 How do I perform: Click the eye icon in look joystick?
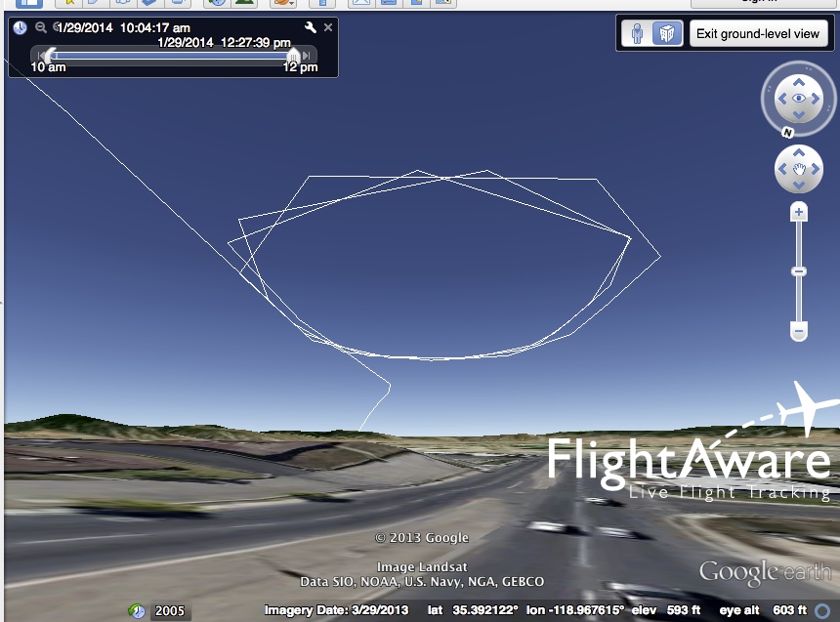point(799,98)
